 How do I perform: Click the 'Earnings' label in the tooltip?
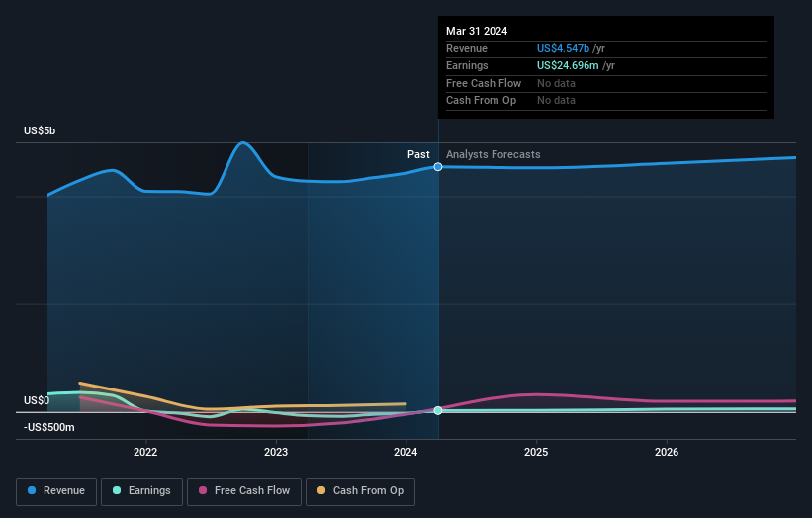pyautogui.click(x=467, y=65)
